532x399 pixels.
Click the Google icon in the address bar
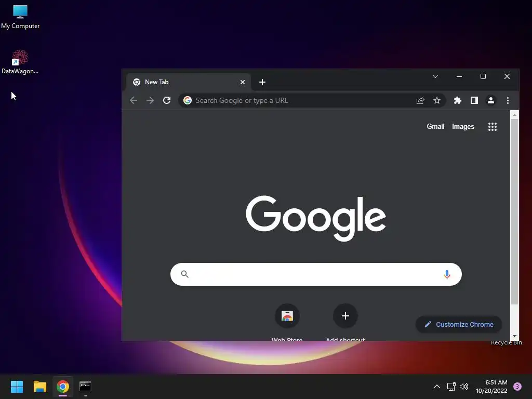coord(187,100)
